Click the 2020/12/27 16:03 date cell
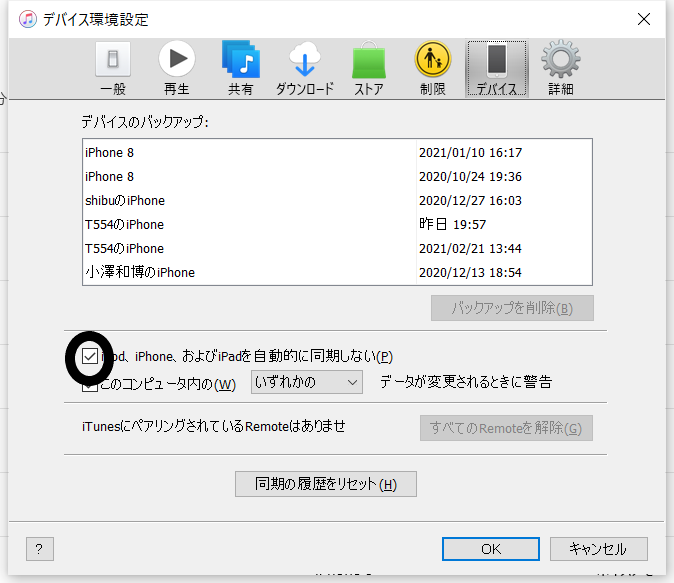Viewport: 674px width, 583px height. pyautogui.click(x=470, y=201)
